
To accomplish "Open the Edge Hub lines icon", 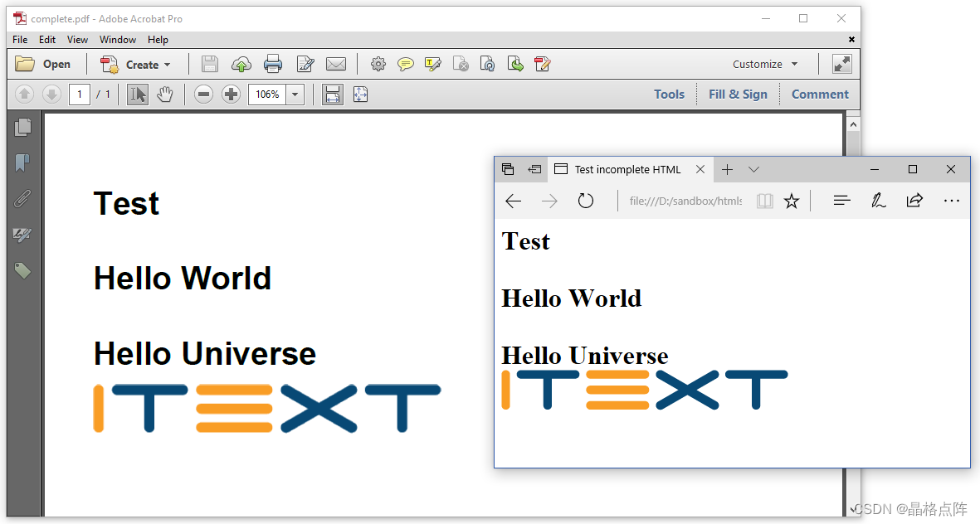I will (842, 201).
